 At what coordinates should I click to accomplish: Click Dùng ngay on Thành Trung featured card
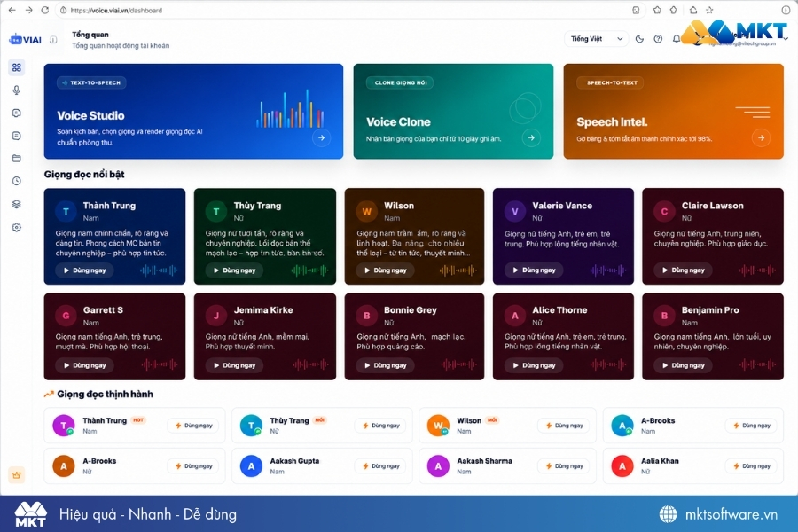84,270
